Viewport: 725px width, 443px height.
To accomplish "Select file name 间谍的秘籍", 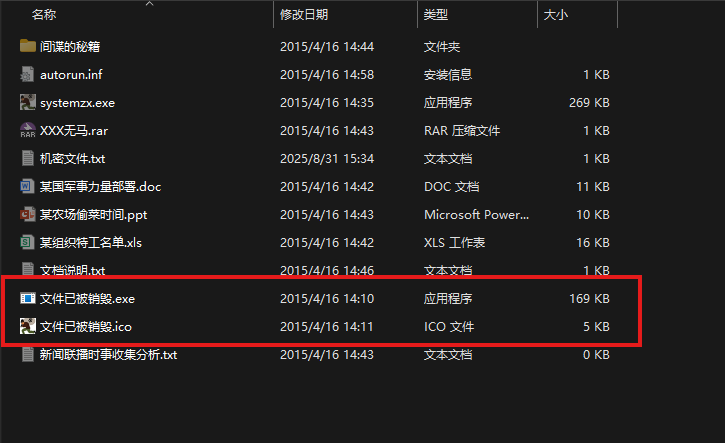I will click(70, 46).
